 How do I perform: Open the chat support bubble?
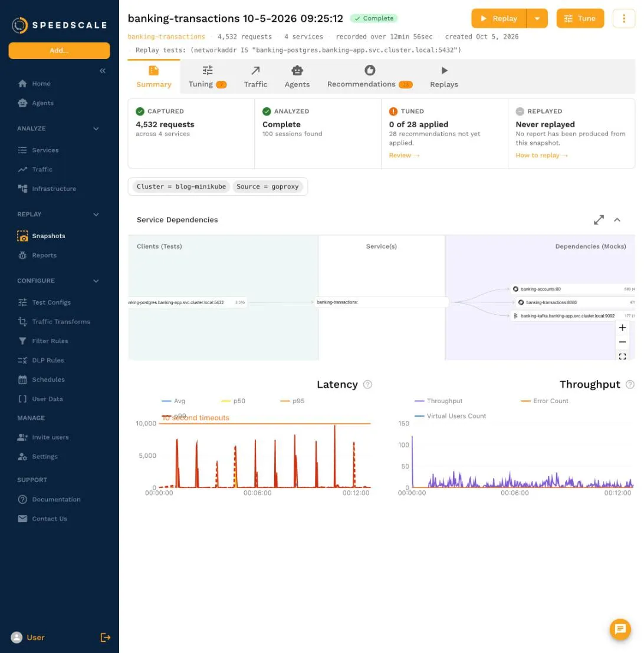pyautogui.click(x=620, y=629)
